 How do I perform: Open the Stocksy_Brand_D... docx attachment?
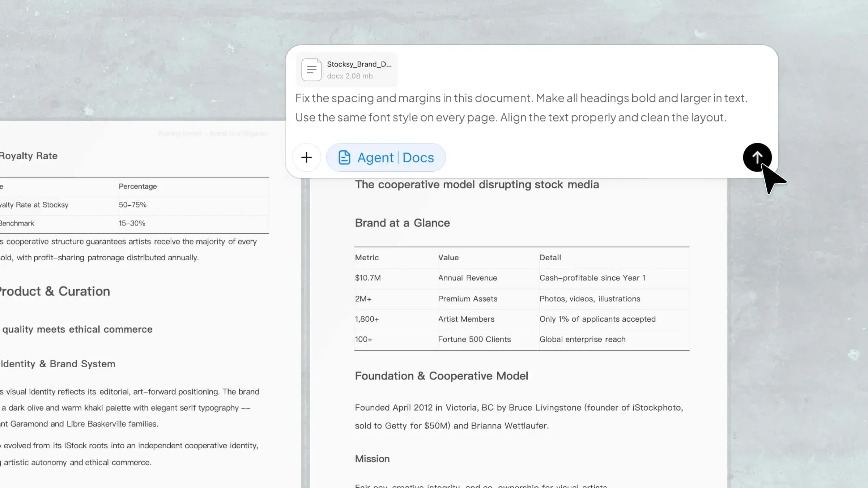[346, 70]
